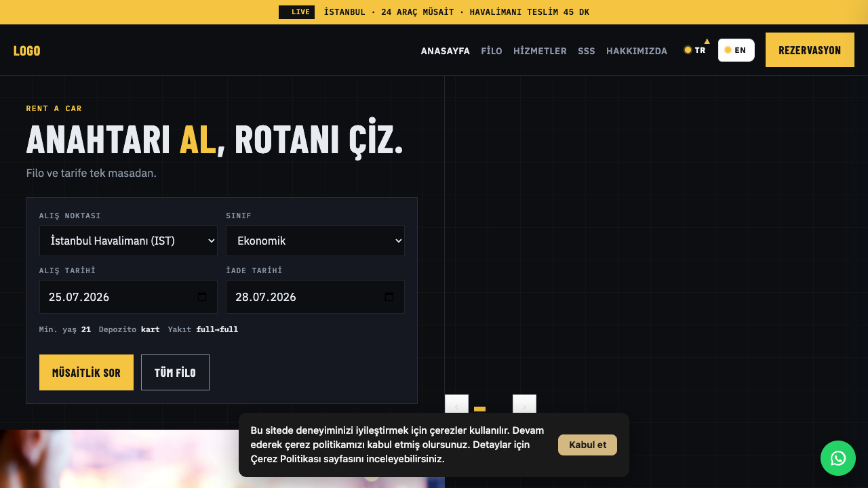The width and height of the screenshot is (868, 488).
Task: Click the blurred image below the form
Action: [x=222, y=459]
